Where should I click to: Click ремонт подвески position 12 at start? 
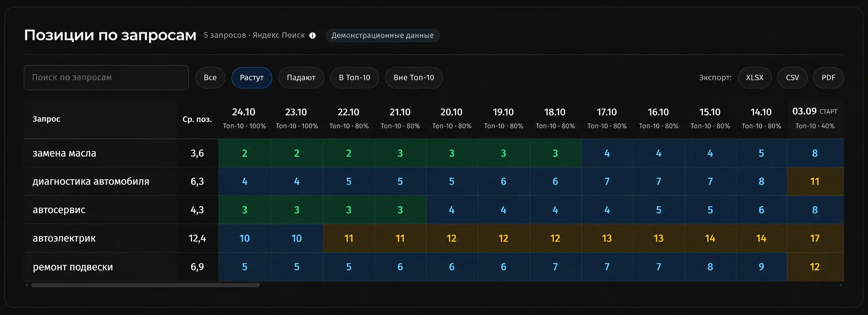(815, 267)
